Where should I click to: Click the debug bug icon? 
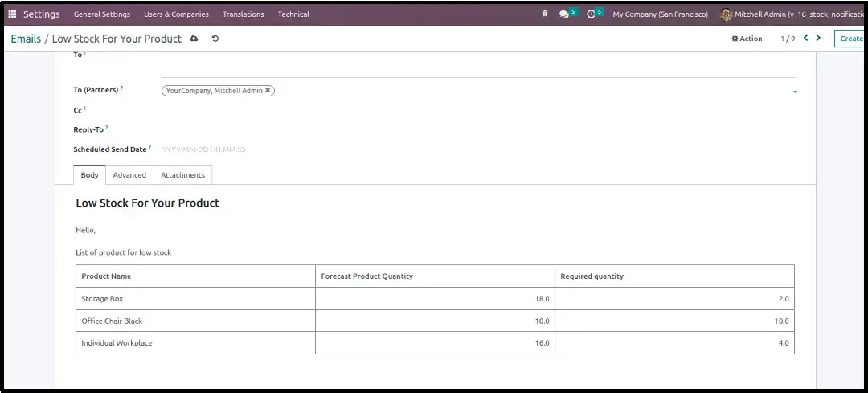click(x=545, y=14)
